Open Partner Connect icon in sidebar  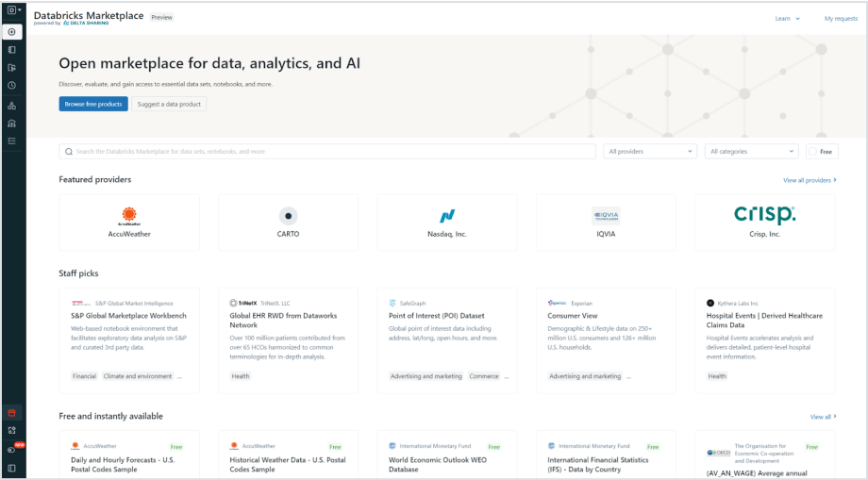click(12, 430)
